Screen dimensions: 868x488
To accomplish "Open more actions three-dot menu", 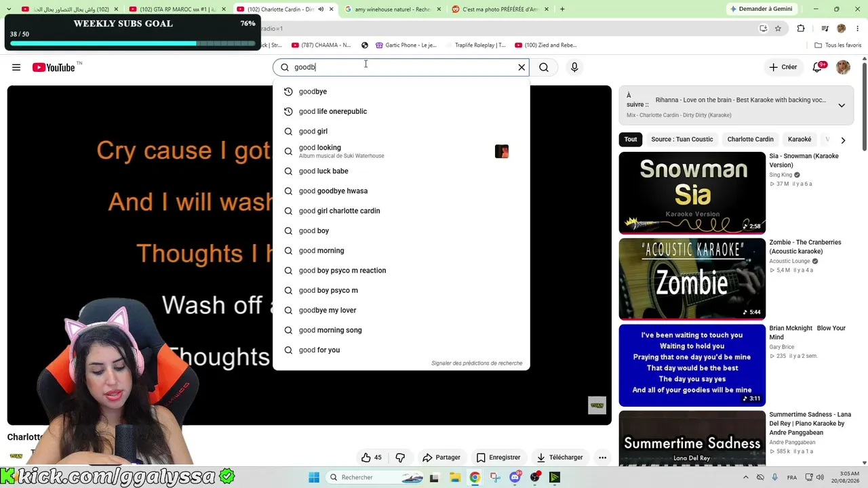I will [602, 457].
